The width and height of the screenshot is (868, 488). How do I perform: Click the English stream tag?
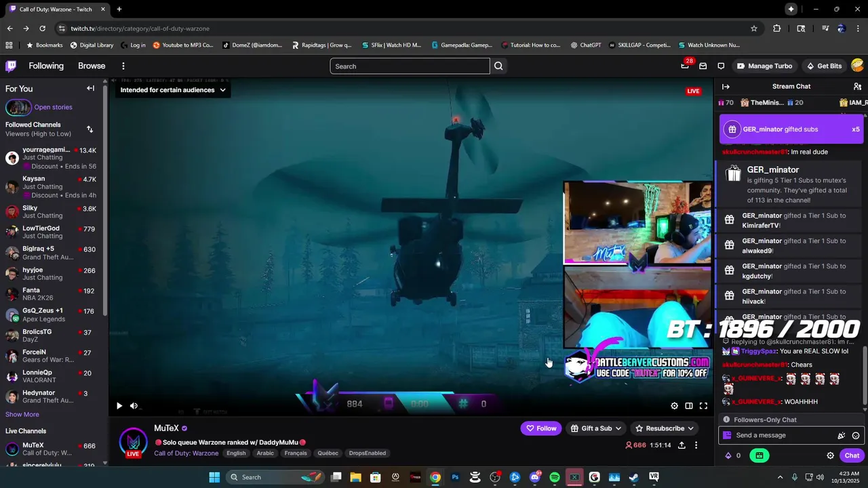(x=236, y=453)
